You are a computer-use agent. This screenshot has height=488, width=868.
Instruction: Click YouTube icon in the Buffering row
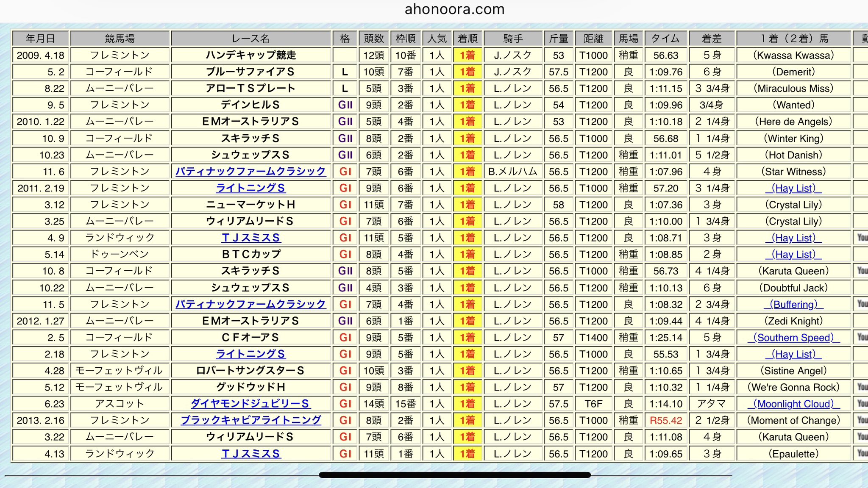coord(862,304)
